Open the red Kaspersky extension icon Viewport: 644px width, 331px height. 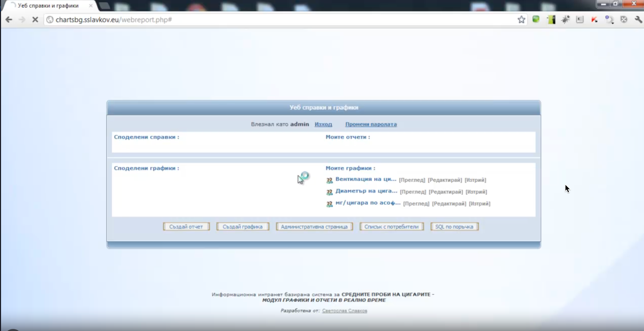point(594,19)
